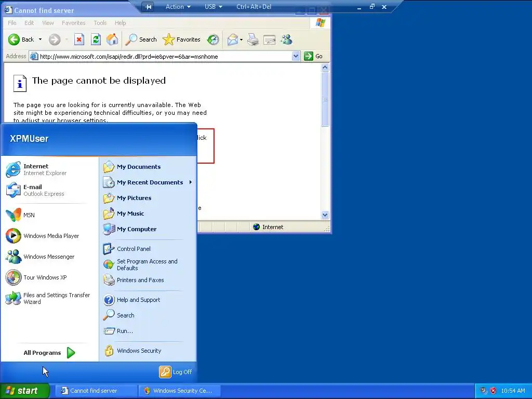
Task: Open the View menu in Internet Explorer
Action: click(x=48, y=23)
